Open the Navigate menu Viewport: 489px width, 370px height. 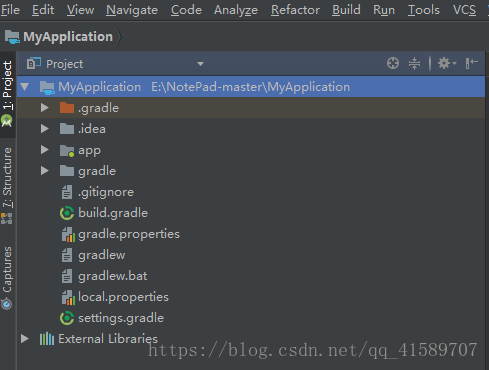(132, 10)
